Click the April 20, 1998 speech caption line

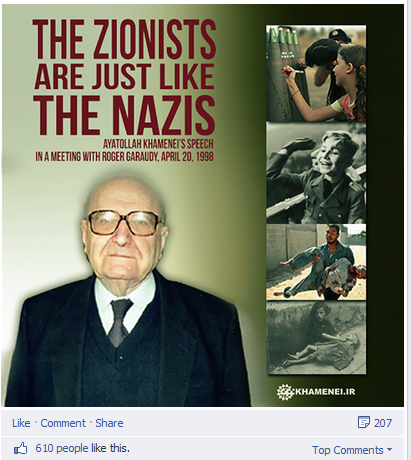[124, 156]
